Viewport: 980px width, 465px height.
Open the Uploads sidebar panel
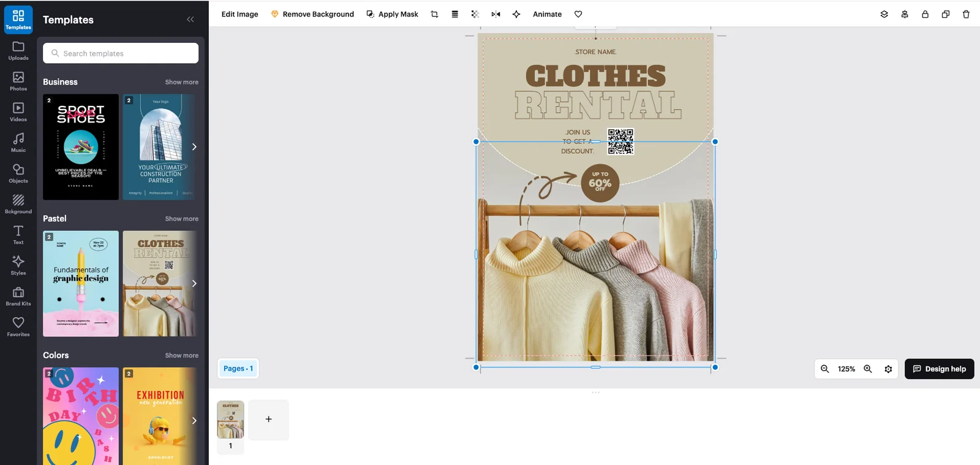click(x=18, y=51)
